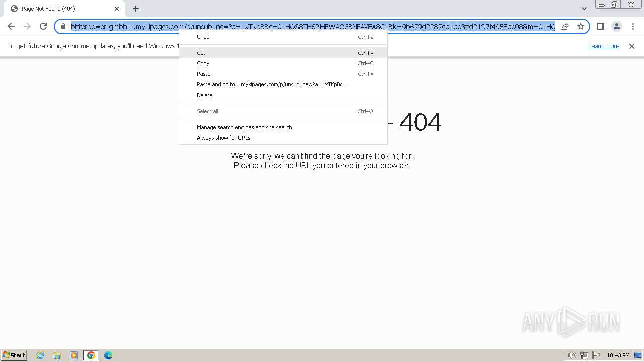
Task: Expand the tab search chevron
Action: [584, 9]
